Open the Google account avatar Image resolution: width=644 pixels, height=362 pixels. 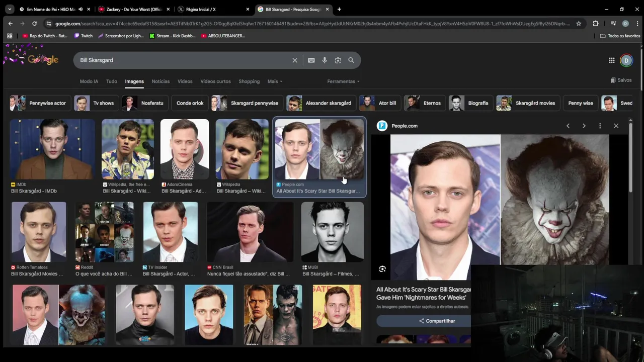click(x=626, y=60)
